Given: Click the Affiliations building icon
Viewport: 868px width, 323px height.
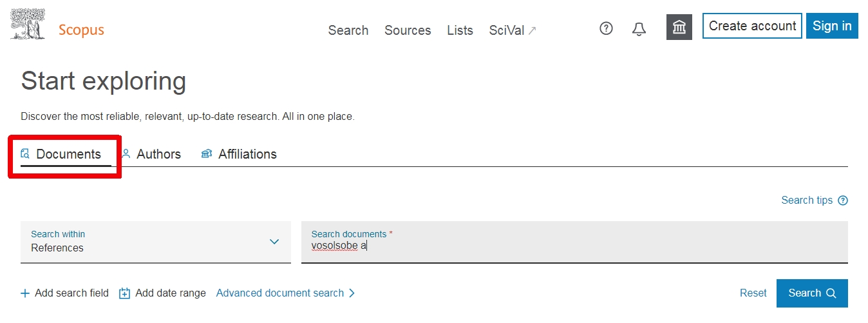Looking at the screenshot, I should 207,154.
